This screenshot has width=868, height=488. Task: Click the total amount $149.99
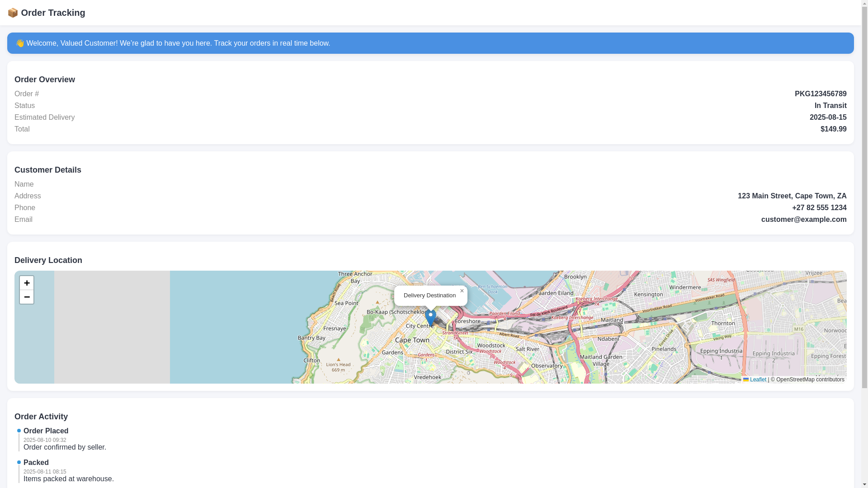834,129
